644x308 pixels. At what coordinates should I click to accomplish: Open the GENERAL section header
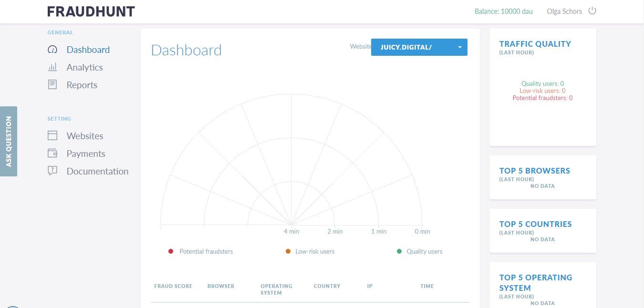(60, 32)
